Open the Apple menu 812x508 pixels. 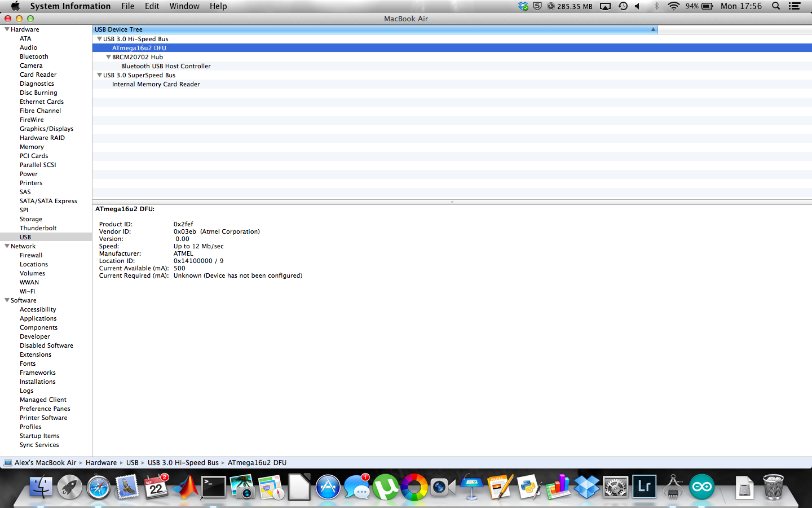pos(15,6)
